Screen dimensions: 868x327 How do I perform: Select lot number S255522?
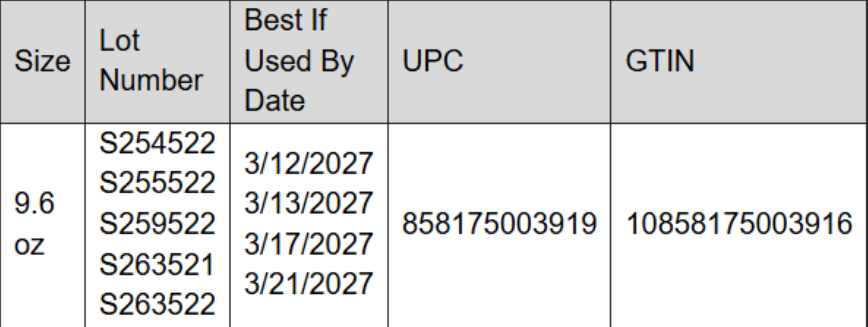click(x=157, y=183)
